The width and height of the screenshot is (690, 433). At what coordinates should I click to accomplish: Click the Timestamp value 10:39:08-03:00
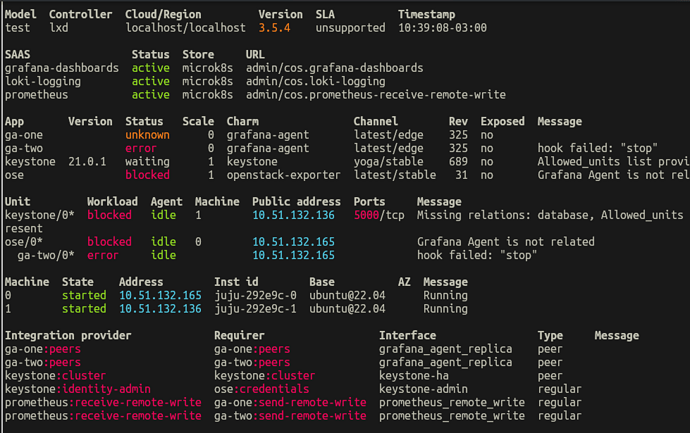click(x=442, y=28)
